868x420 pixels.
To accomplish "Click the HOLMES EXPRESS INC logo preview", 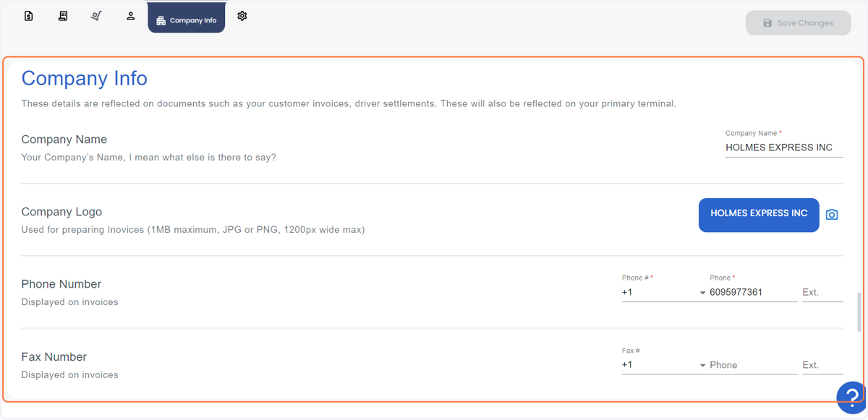I will [x=759, y=215].
